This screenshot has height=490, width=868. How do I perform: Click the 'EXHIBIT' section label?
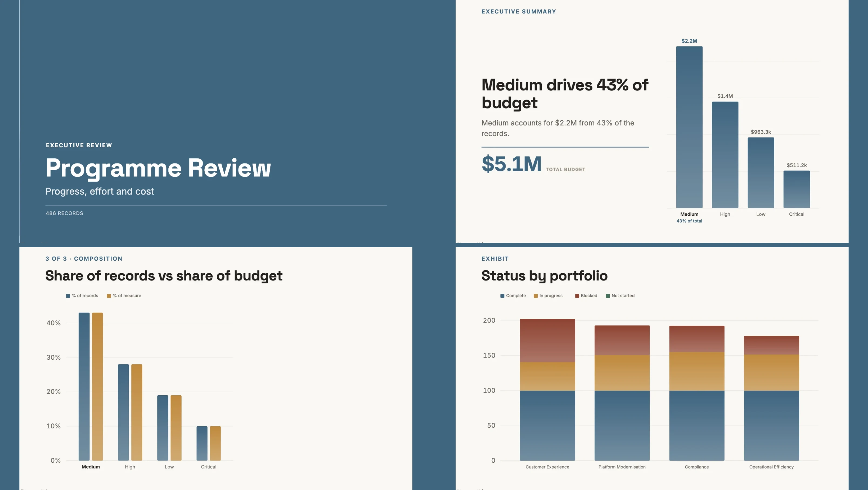pos(495,259)
